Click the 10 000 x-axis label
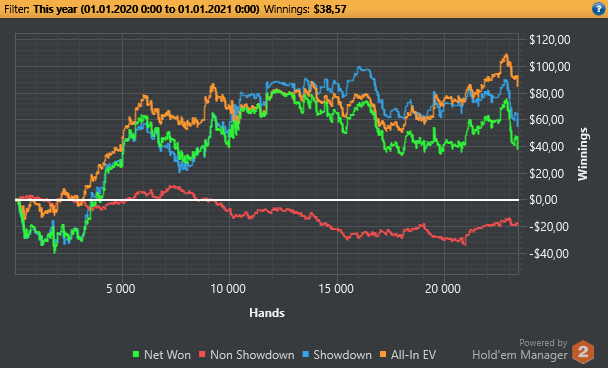This screenshot has height=368, width=608. (x=228, y=289)
